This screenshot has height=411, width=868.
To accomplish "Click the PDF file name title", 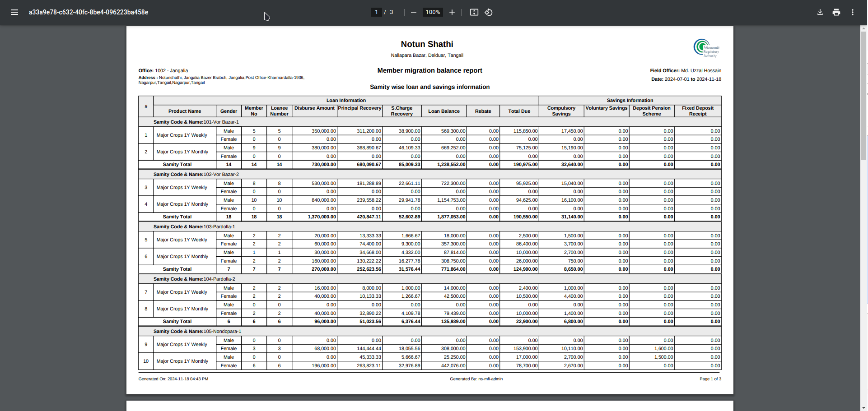I will (x=89, y=12).
